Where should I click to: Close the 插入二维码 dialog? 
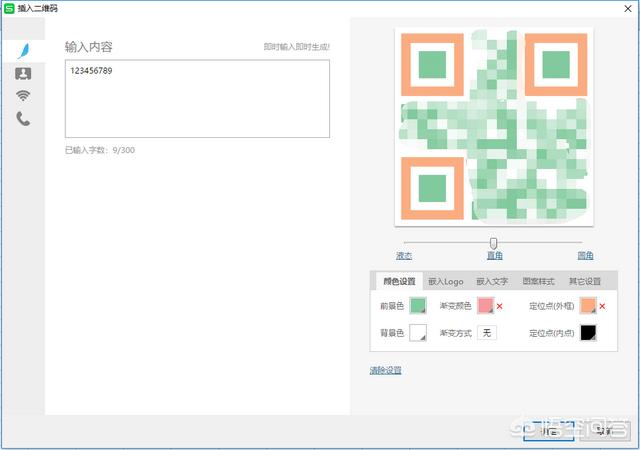coord(628,9)
